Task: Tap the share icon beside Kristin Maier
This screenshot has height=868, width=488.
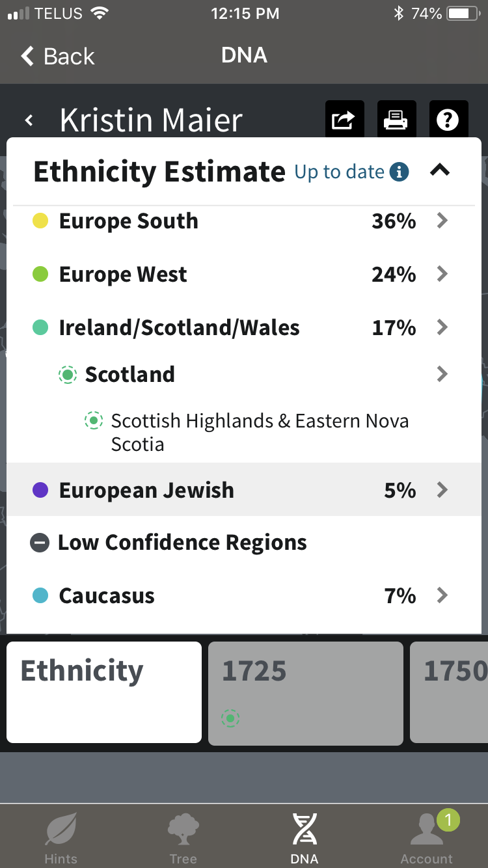Action: 343,120
